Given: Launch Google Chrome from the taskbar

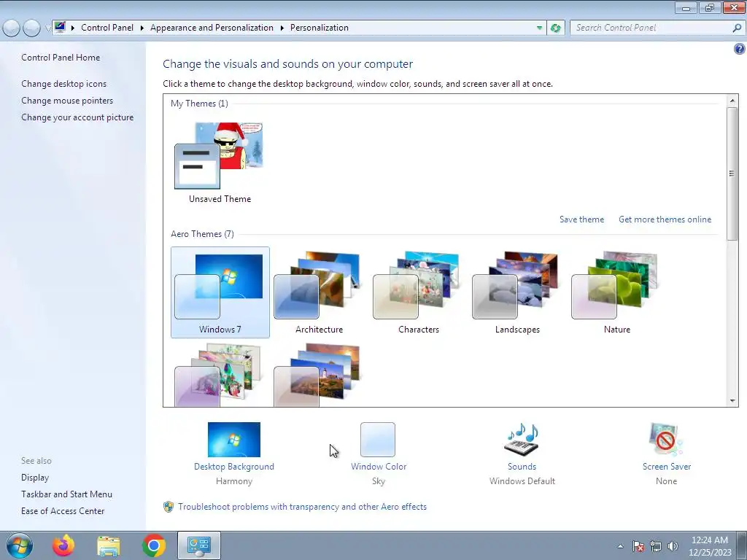Looking at the screenshot, I should [x=153, y=545].
